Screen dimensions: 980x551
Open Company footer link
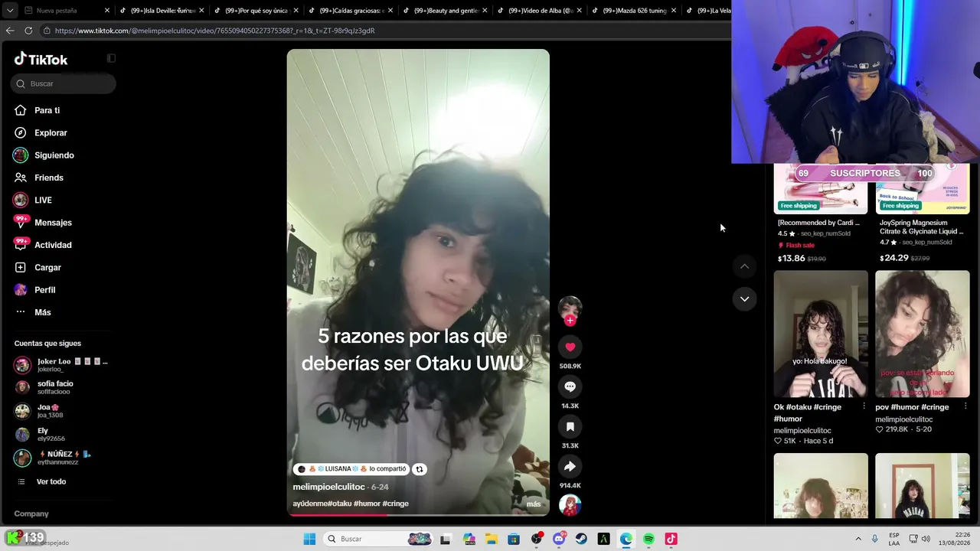click(x=31, y=514)
